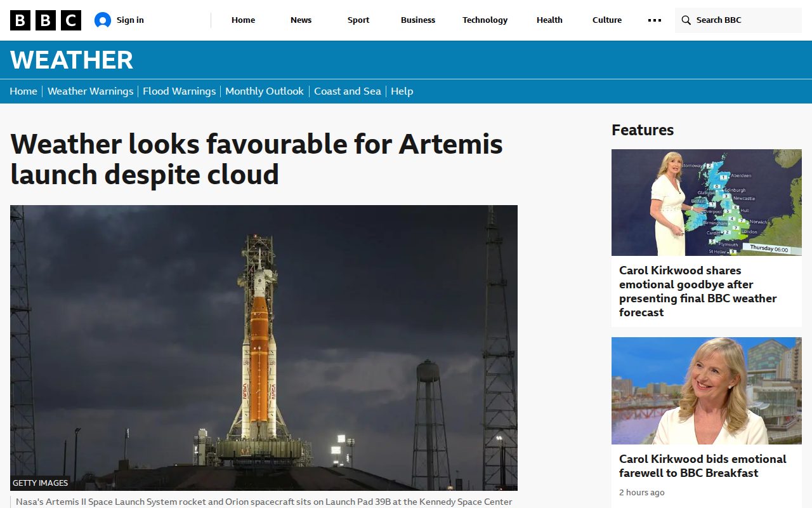812x508 pixels.
Task: Open the BBC logo homepage
Action: (x=46, y=20)
